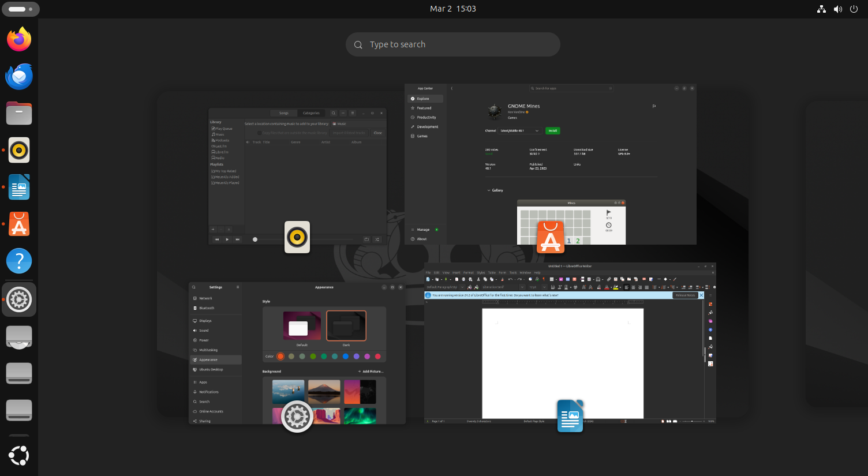The image size is (868, 476).
Task: Open Release Notes from the LibreOffice notification bar
Action: pos(686,295)
